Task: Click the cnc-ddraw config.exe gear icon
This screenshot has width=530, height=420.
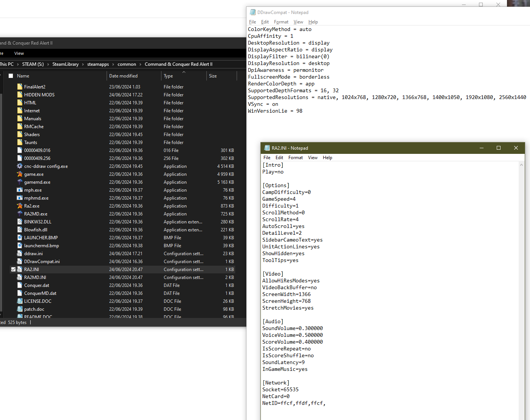Action: coord(20,166)
